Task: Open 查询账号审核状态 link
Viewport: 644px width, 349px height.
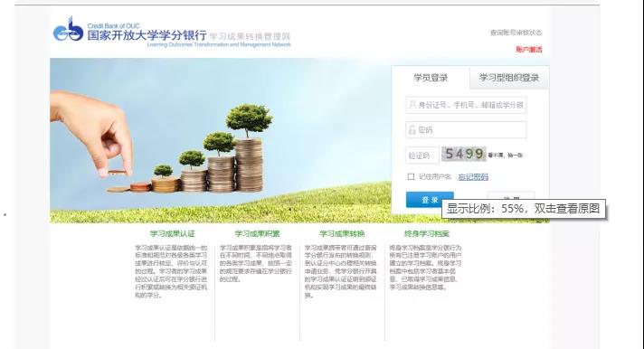Action: [x=516, y=33]
